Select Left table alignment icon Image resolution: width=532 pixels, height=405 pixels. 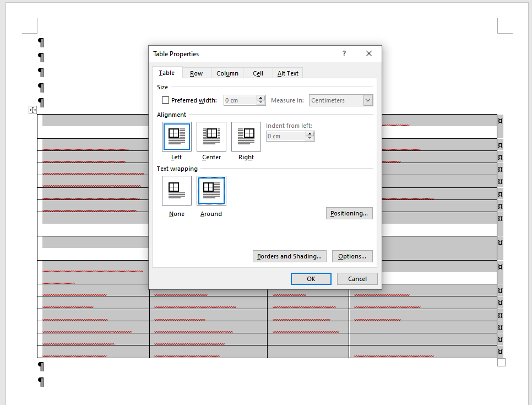pyautogui.click(x=176, y=137)
